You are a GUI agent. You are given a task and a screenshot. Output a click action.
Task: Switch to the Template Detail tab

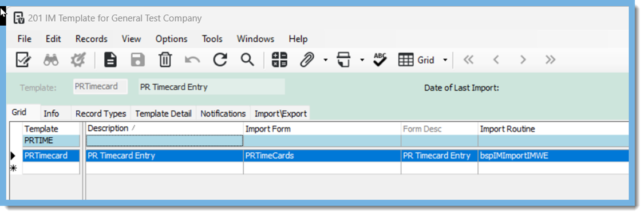(164, 114)
